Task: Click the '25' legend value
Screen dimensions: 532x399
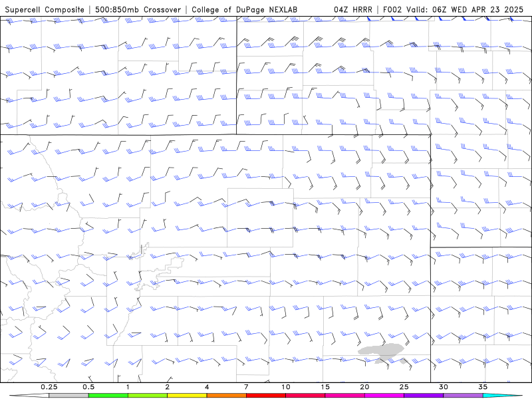Action: click(x=404, y=387)
